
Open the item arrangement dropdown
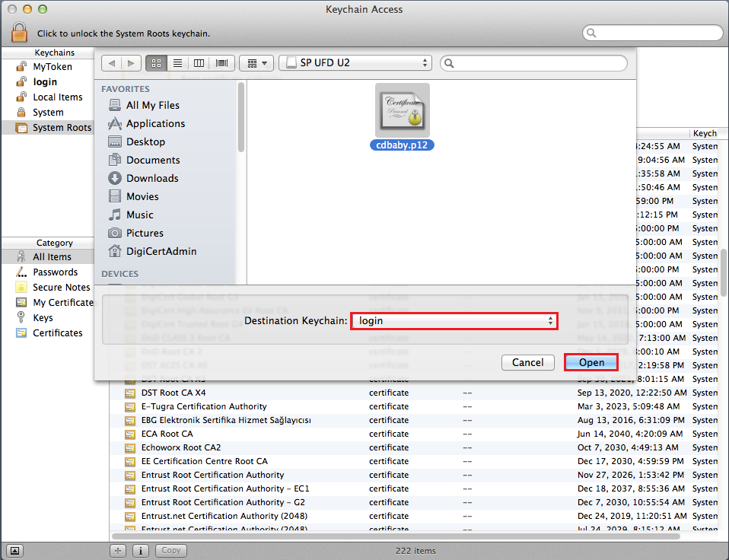tap(256, 63)
